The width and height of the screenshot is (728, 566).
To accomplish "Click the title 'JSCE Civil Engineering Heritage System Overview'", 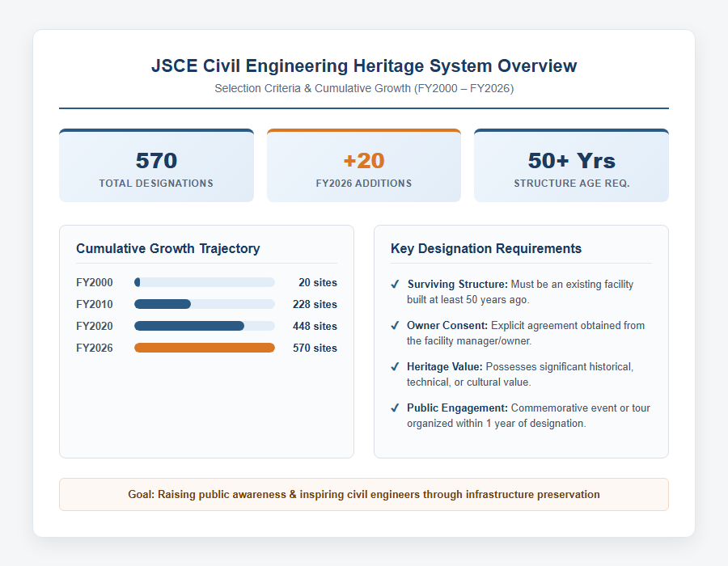I will [364, 65].
